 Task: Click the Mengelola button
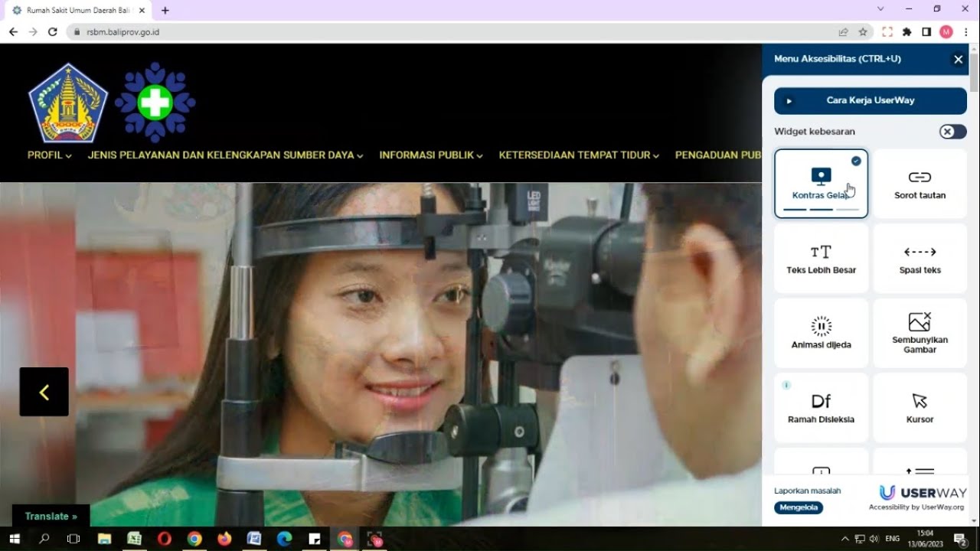[x=799, y=507]
